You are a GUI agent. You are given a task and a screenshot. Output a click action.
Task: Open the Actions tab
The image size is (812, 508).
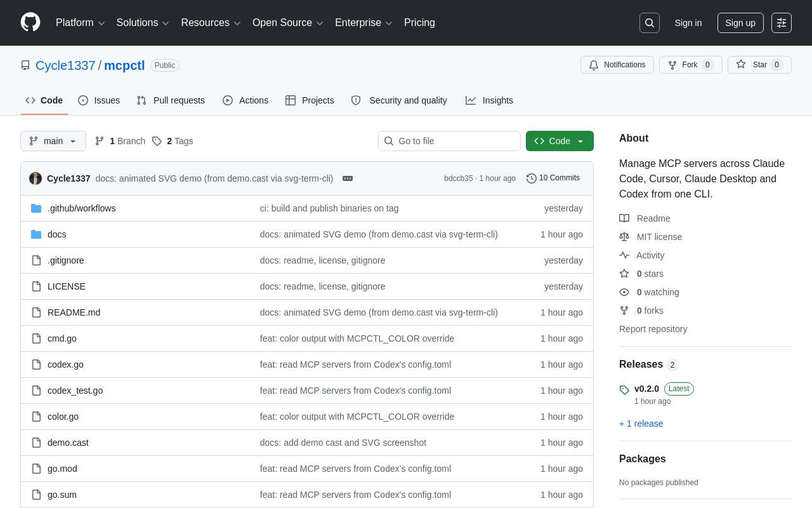pos(246,100)
